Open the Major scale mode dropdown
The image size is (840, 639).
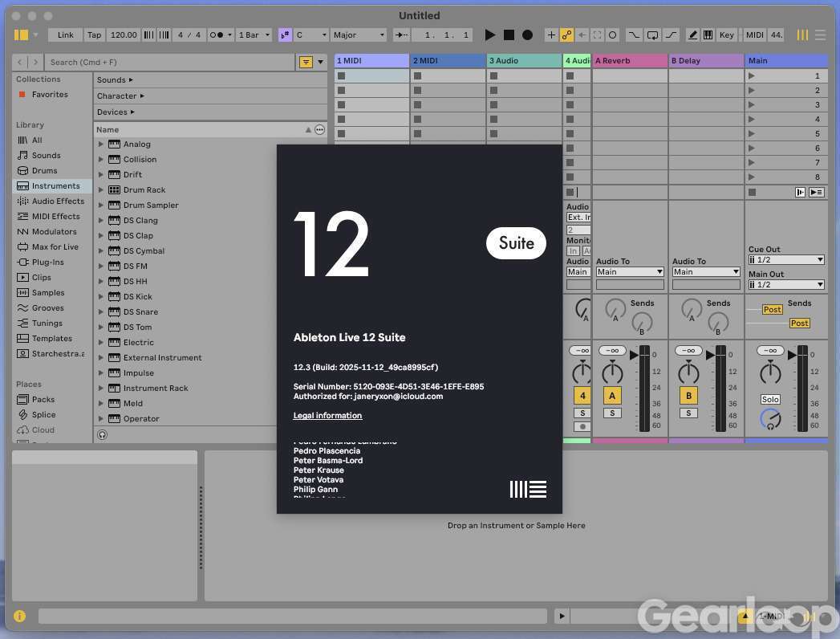(359, 35)
